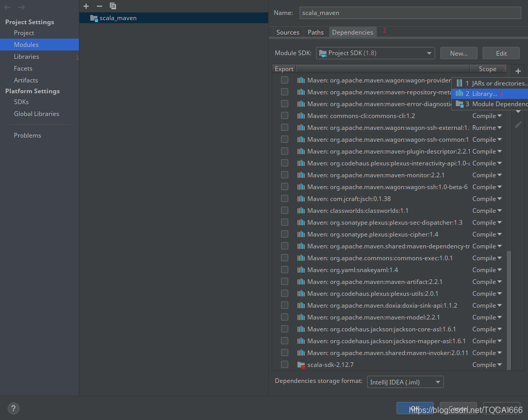Viewport: 528px width, 420px height.
Task: Click the scala_maven module folder icon
Action: pyautogui.click(x=94, y=18)
